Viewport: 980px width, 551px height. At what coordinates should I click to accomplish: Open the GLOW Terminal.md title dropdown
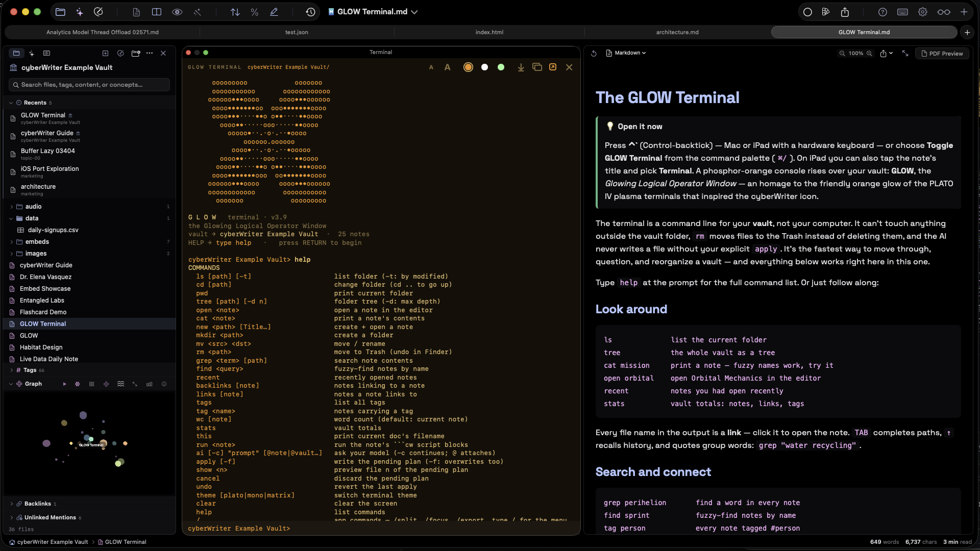tap(373, 12)
